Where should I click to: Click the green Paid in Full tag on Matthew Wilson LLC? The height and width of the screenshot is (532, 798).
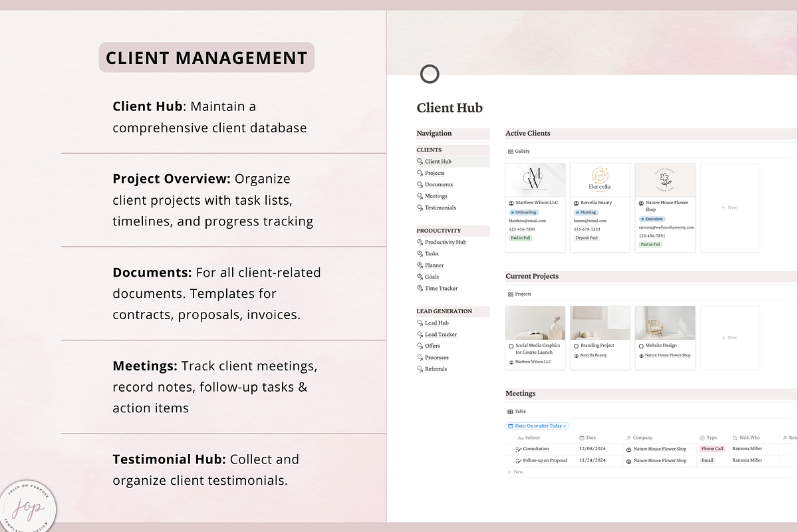(521, 238)
